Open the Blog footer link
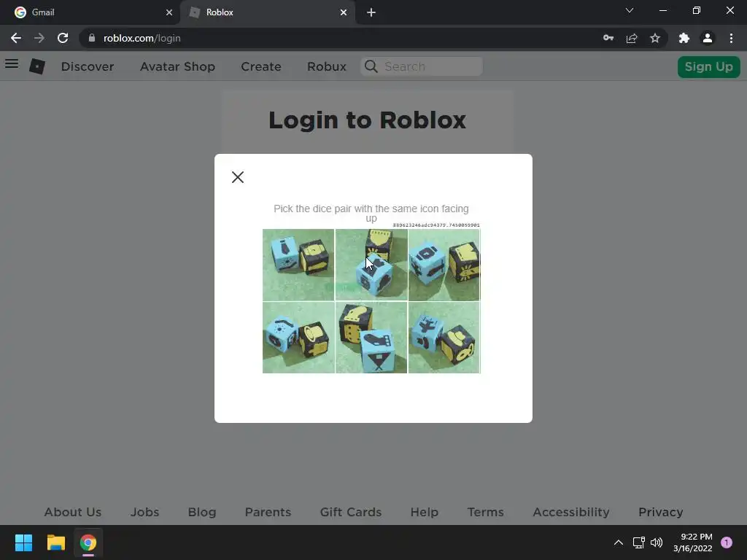Image resolution: width=747 pixels, height=560 pixels. 202,512
